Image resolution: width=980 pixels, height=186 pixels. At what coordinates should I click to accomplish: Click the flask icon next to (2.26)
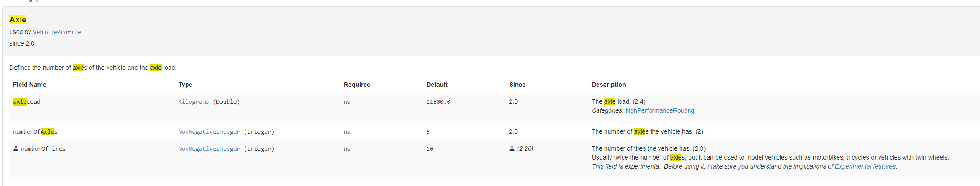512,148
